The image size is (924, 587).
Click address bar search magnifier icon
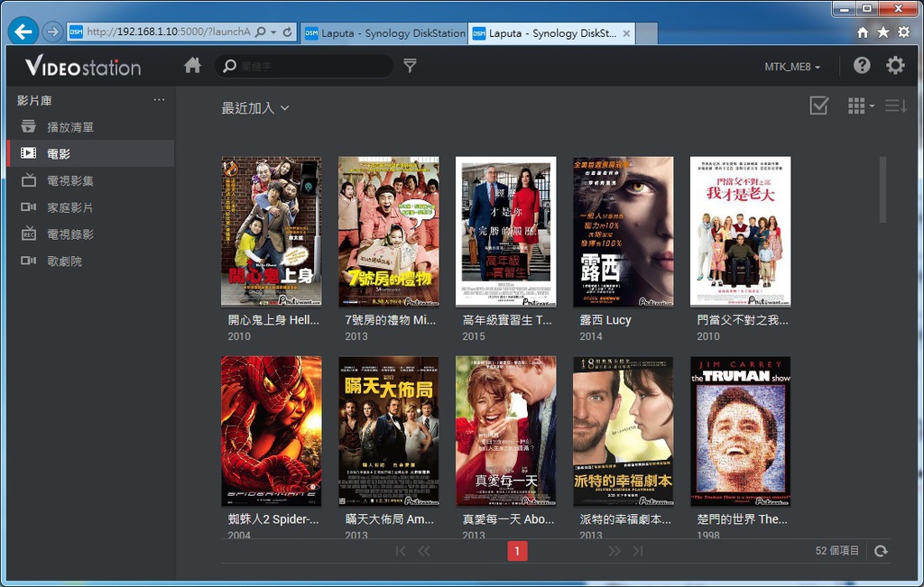coord(260,32)
